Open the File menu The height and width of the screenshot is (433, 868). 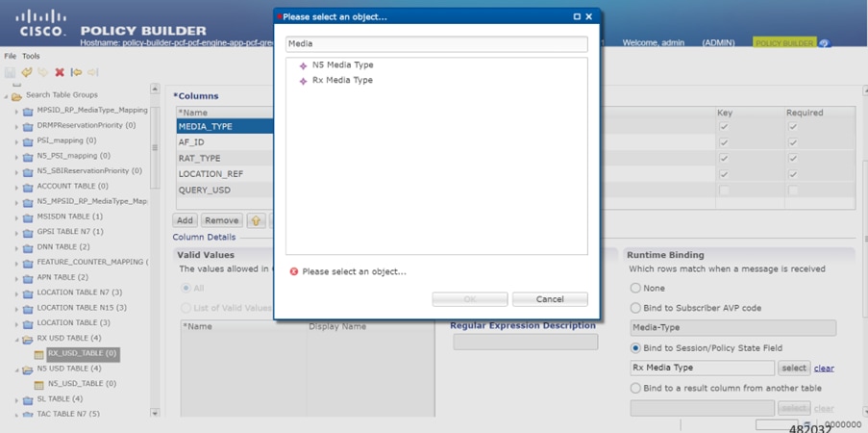10,56
